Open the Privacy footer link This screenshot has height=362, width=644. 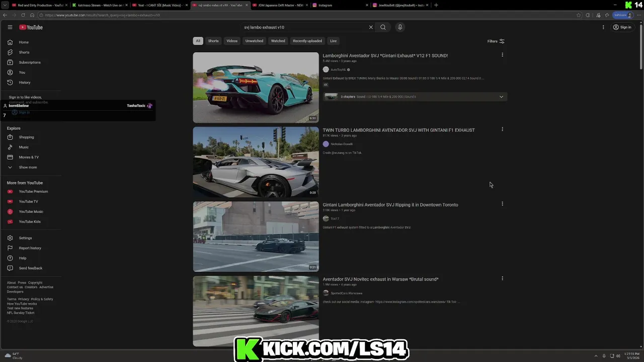click(24, 299)
